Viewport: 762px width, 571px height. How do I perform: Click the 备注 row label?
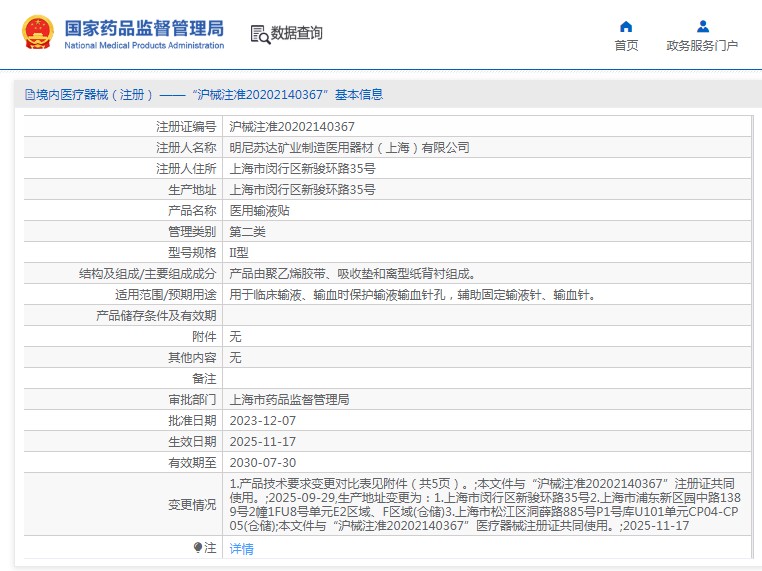pos(204,378)
